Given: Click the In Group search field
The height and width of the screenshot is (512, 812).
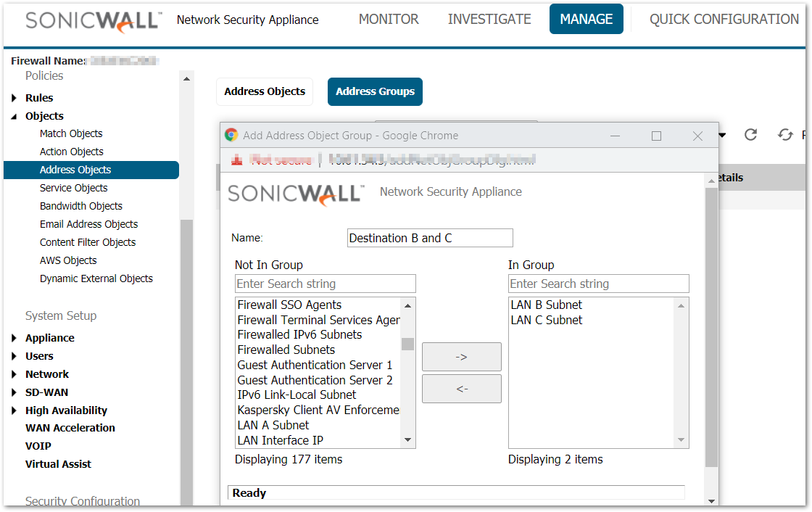Looking at the screenshot, I should [x=599, y=284].
